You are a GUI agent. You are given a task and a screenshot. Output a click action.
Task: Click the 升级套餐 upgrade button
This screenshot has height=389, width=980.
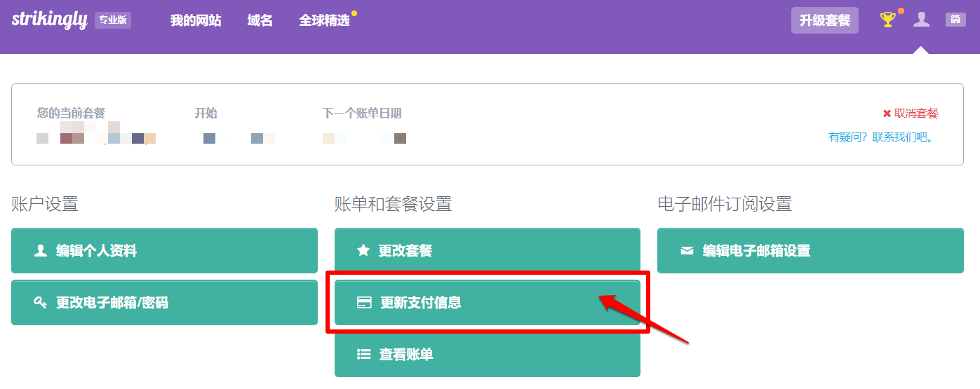(x=825, y=20)
